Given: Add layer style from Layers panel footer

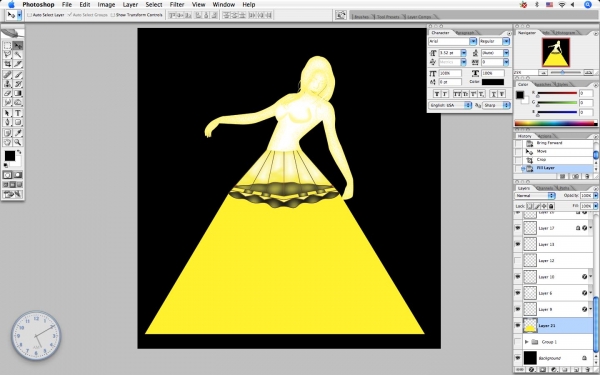Looking at the screenshot, I should [x=532, y=370].
